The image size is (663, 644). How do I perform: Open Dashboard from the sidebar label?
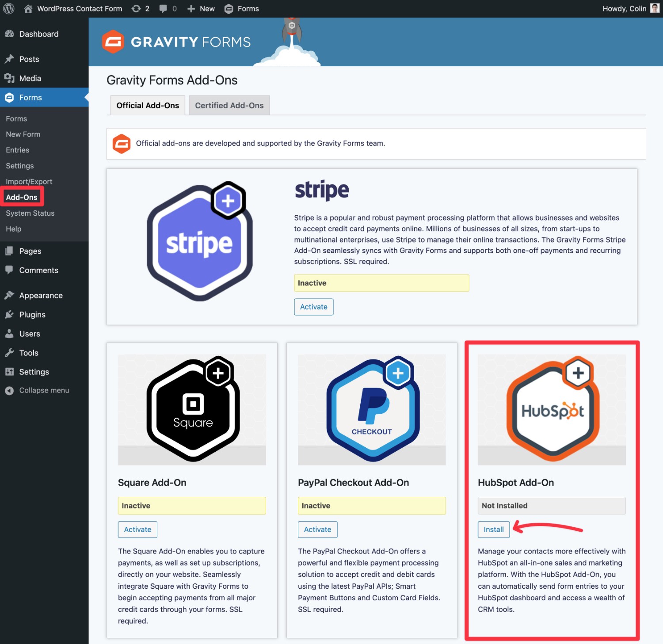tap(39, 34)
